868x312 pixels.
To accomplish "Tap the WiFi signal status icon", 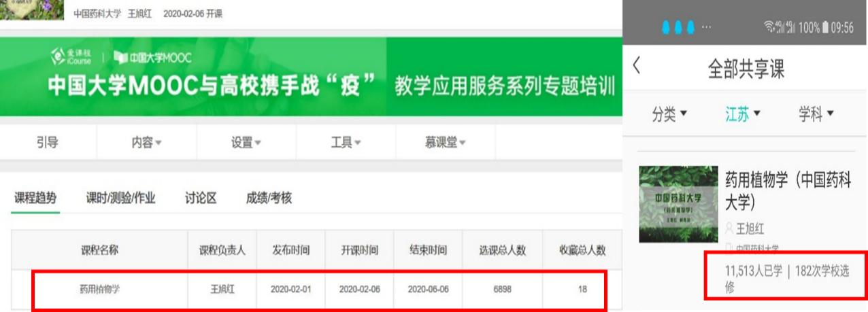I will coord(770,27).
